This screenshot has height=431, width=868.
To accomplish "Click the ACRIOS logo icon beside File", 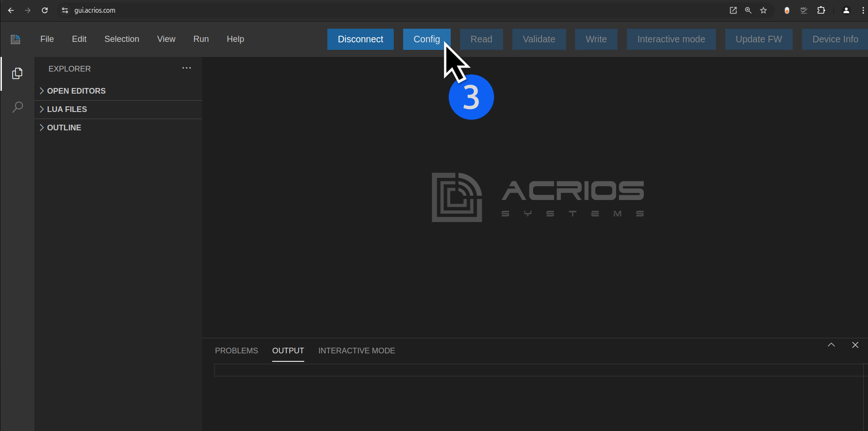I will (16, 40).
